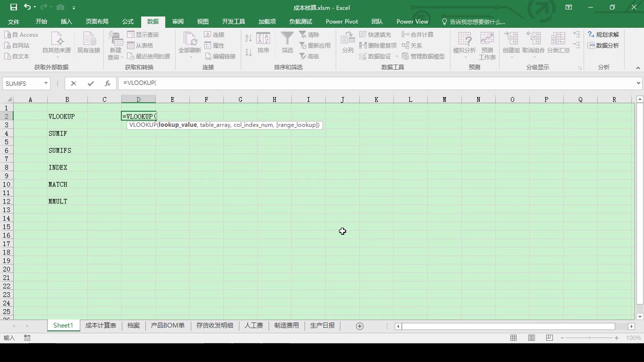Click the 数据分析 button

click(603, 46)
